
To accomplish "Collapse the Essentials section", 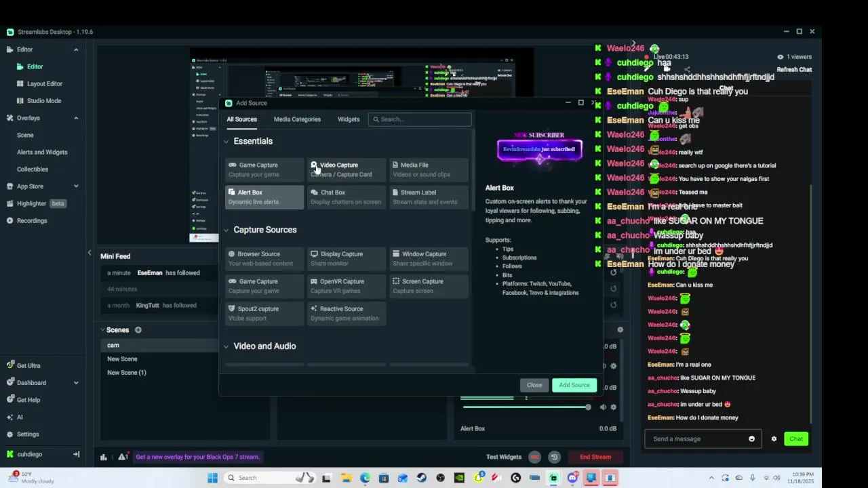I will pos(226,142).
